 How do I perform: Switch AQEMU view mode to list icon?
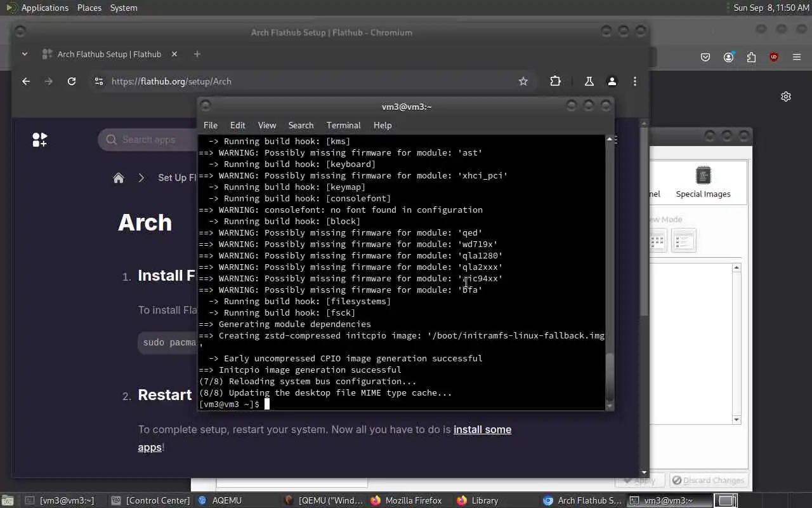click(x=684, y=241)
